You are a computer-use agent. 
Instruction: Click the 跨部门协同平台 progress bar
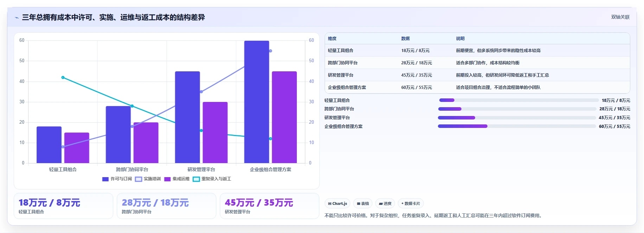[x=517, y=109]
